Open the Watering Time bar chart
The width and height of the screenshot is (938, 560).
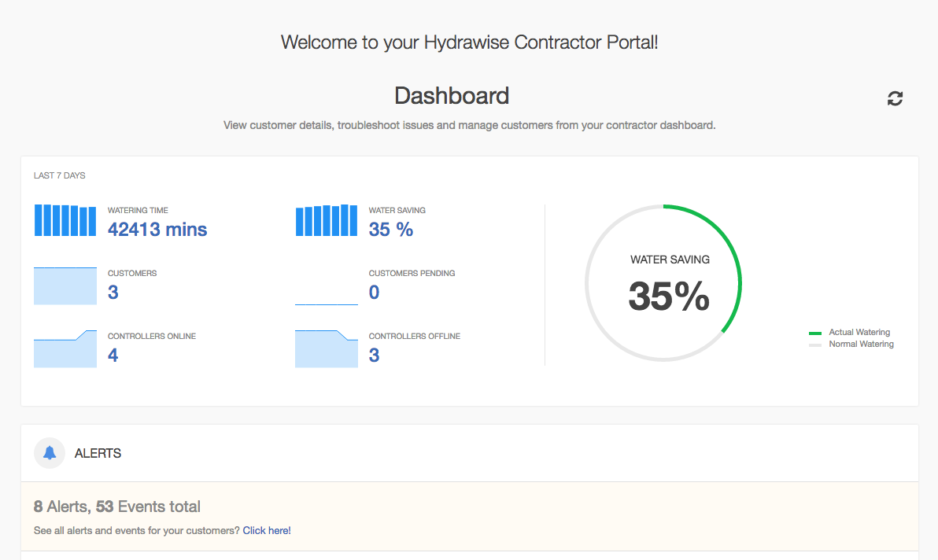pos(65,220)
